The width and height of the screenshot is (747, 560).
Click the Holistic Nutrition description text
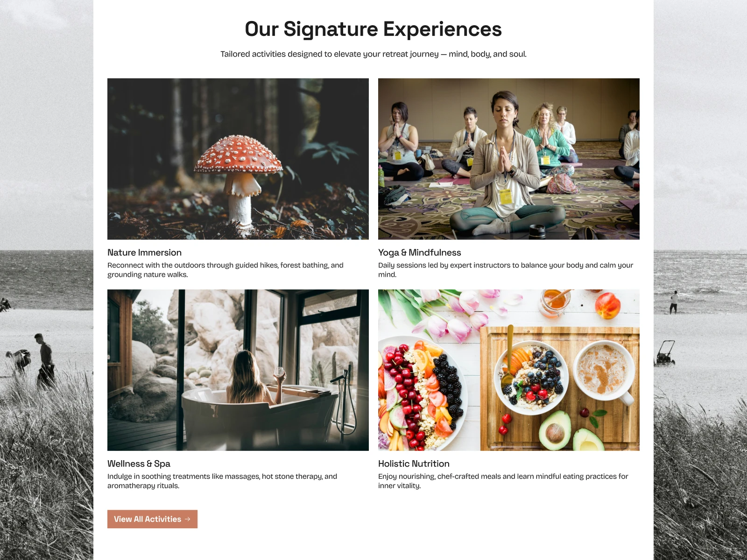click(x=503, y=481)
